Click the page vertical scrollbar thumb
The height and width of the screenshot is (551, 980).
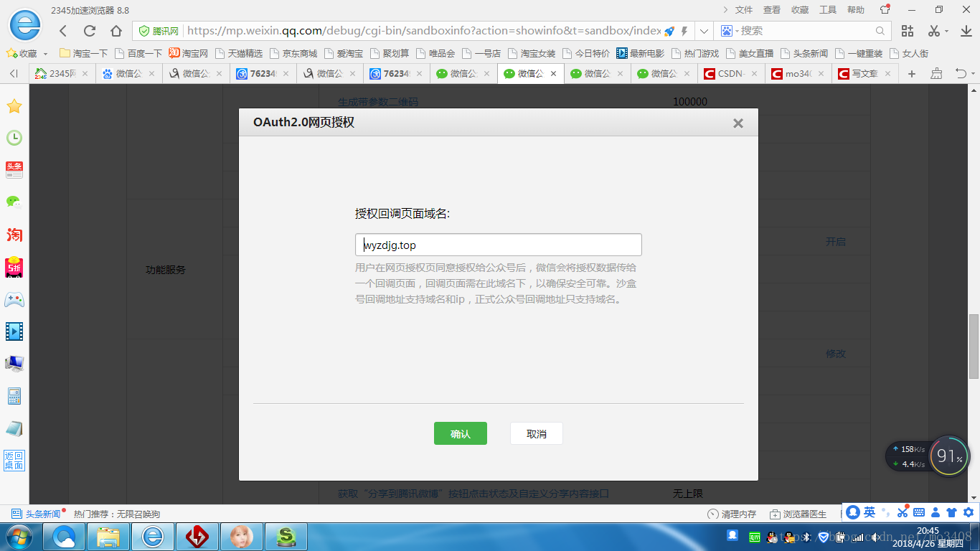click(x=974, y=346)
